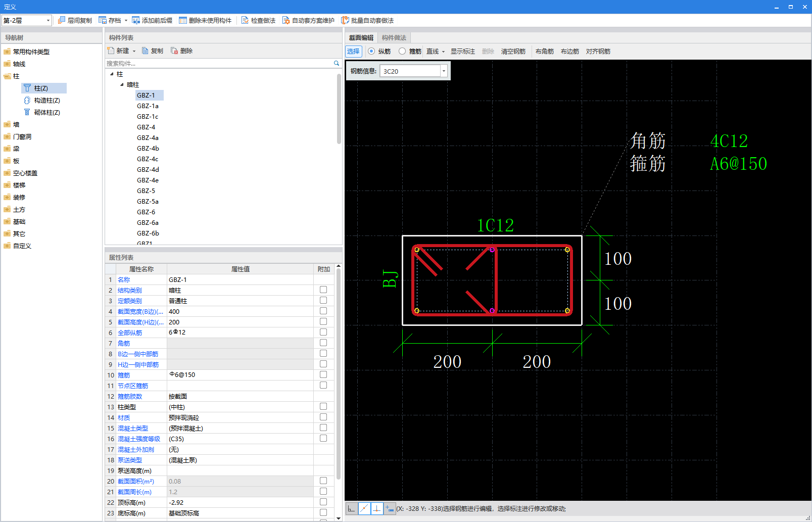Click the property list scroll-down arrow
Screen dimensions: 812x522
pos(339,518)
